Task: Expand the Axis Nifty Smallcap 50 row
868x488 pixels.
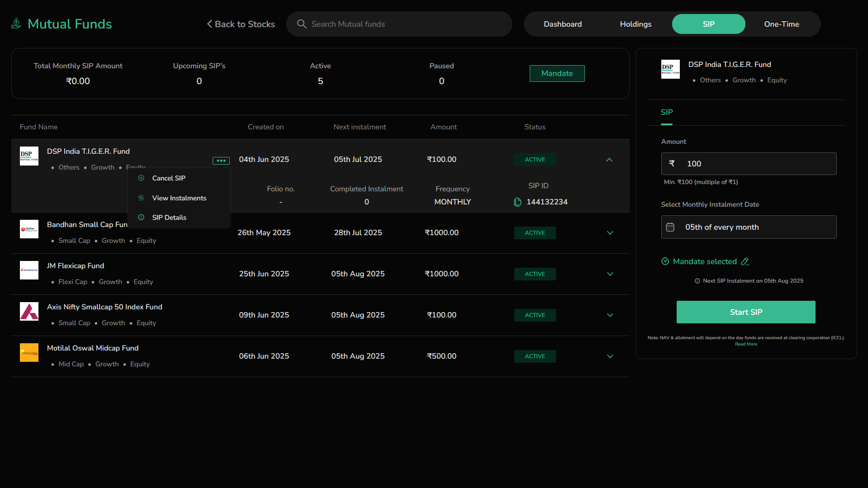Action: click(610, 315)
